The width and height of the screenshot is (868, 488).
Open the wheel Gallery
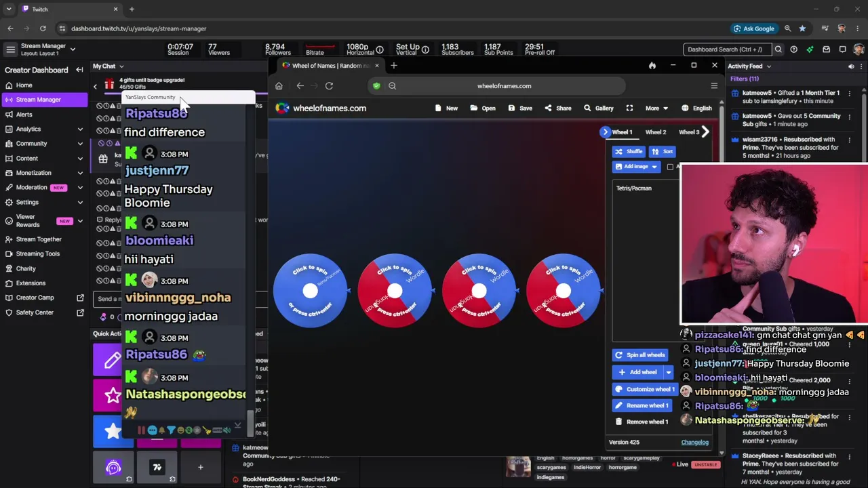(599, 108)
